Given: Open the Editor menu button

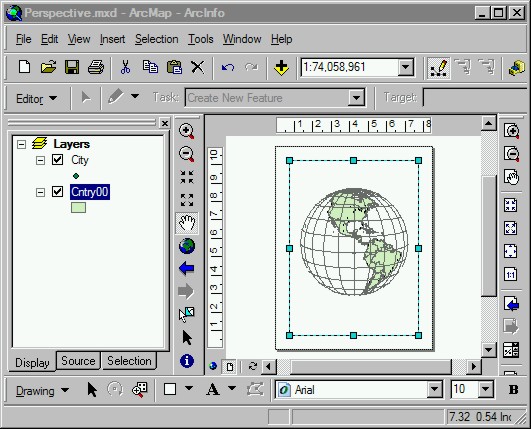Looking at the screenshot, I should click(36, 99).
